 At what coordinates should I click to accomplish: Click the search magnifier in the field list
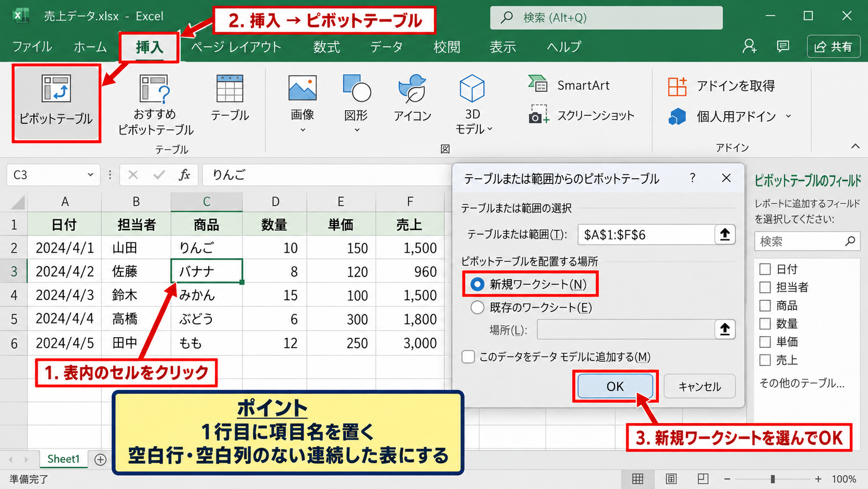click(x=850, y=241)
